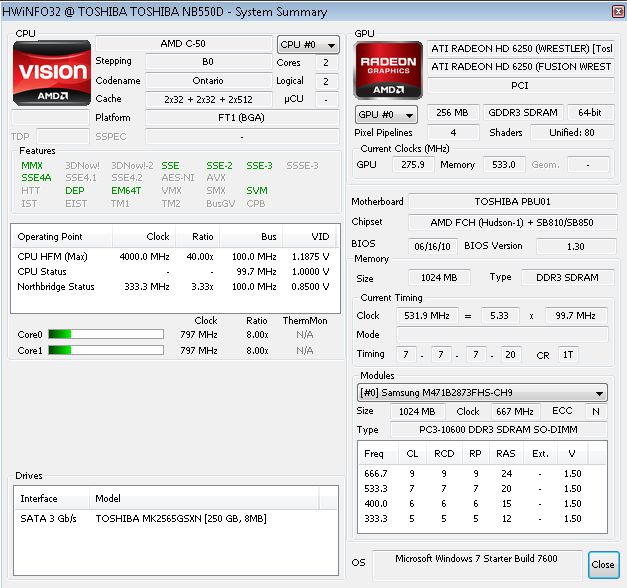Click the GDDR3 SDRAM field

(x=523, y=112)
